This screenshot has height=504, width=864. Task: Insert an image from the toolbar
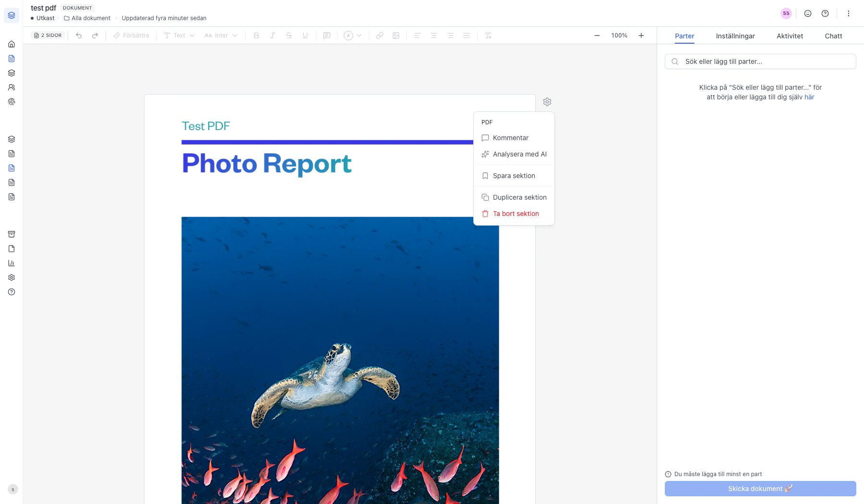396,36
